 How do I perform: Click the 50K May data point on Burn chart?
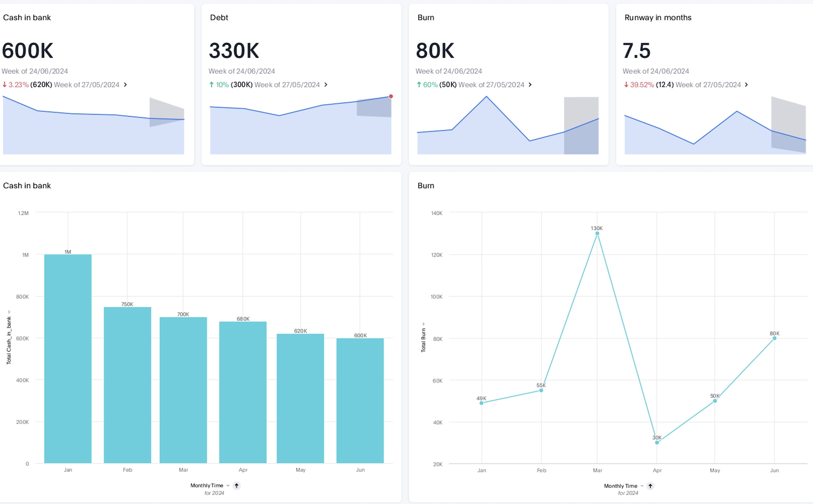(715, 401)
